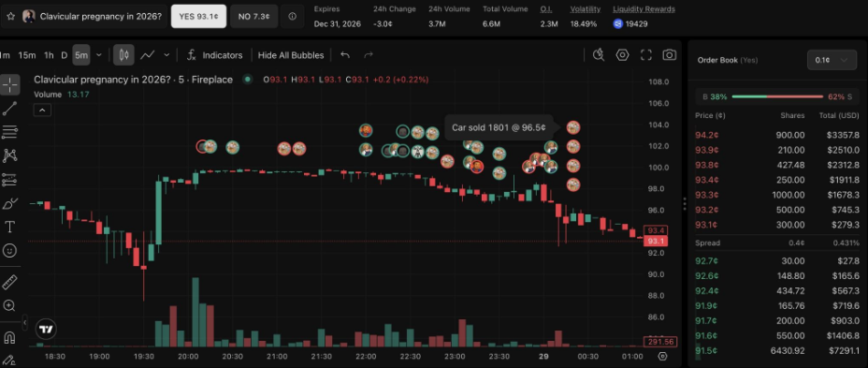The width and height of the screenshot is (868, 368).
Task: Favorite the market with the star icon
Action: click(10, 16)
